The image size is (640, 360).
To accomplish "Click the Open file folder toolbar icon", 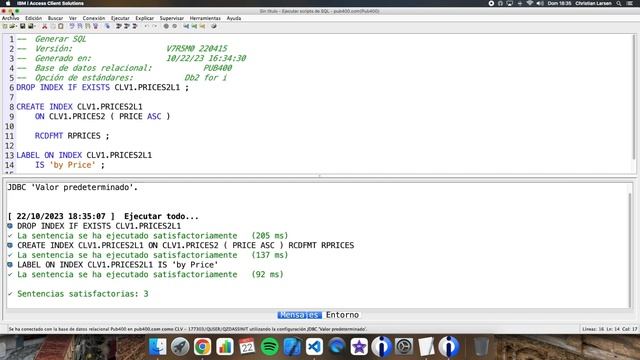I will 13,26.
